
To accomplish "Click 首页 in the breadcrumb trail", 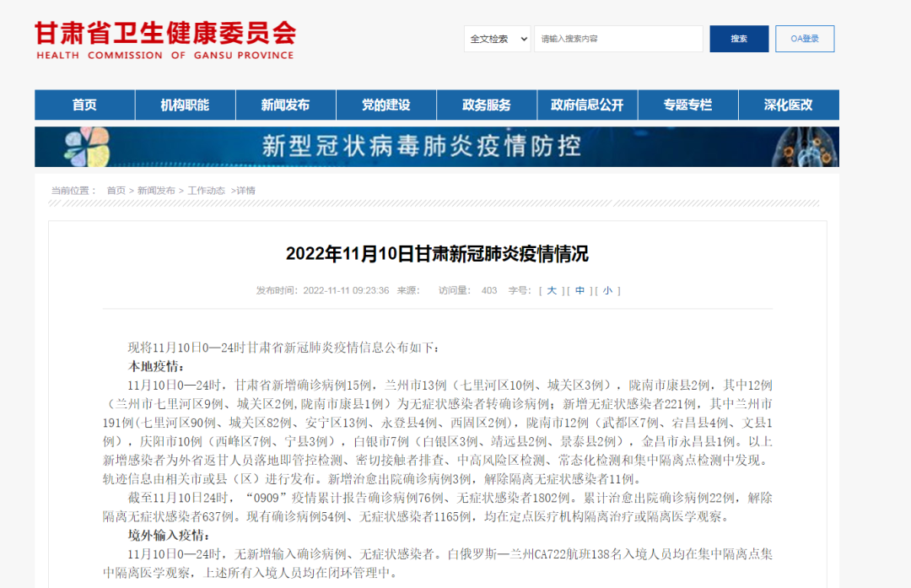I will click(116, 191).
